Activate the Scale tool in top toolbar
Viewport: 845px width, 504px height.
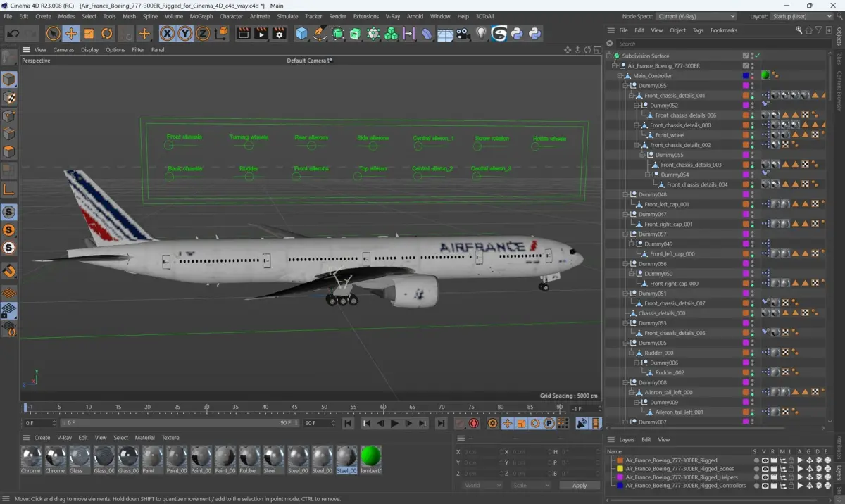[x=89, y=33]
